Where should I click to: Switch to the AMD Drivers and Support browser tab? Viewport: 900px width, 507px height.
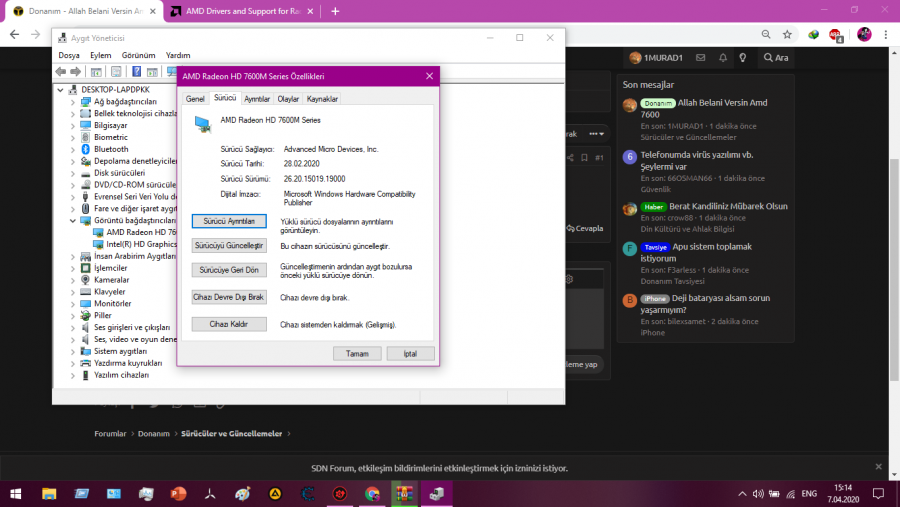point(242,11)
